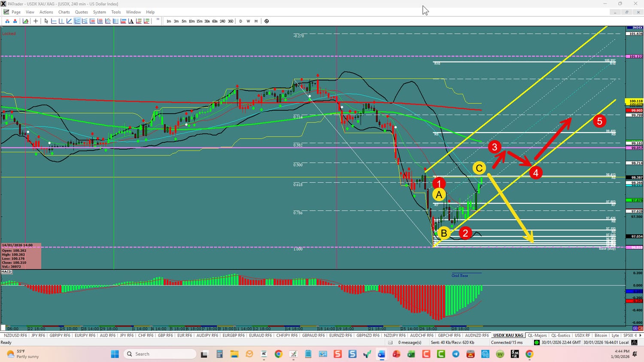Switch to the QL-Majors tab

pos(537,335)
